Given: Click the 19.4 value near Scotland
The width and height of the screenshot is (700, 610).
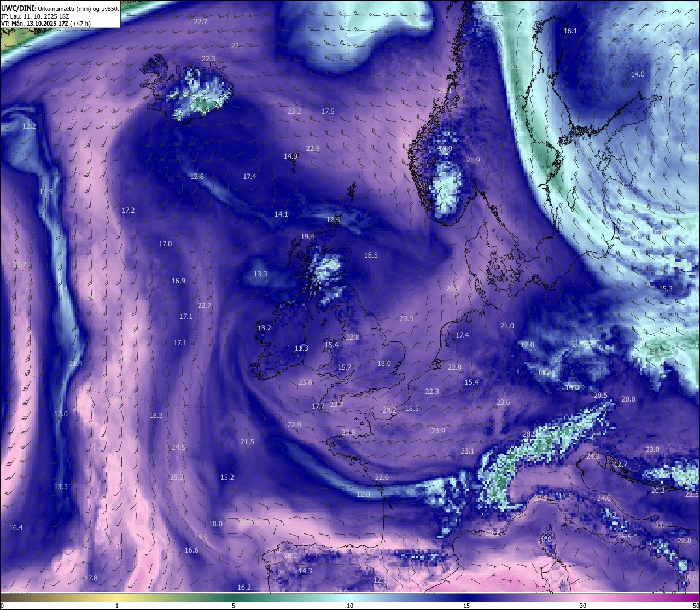Looking at the screenshot, I should pyautogui.click(x=308, y=237).
